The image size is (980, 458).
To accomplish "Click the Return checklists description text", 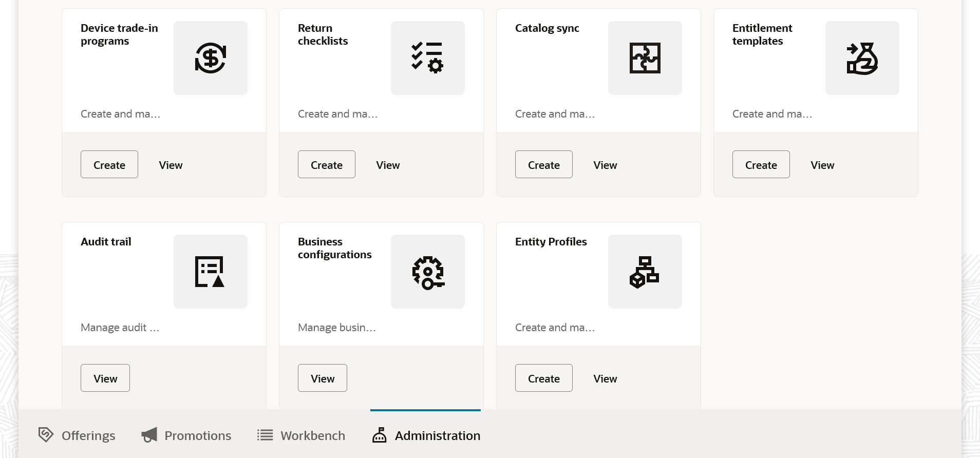I will pyautogui.click(x=337, y=114).
